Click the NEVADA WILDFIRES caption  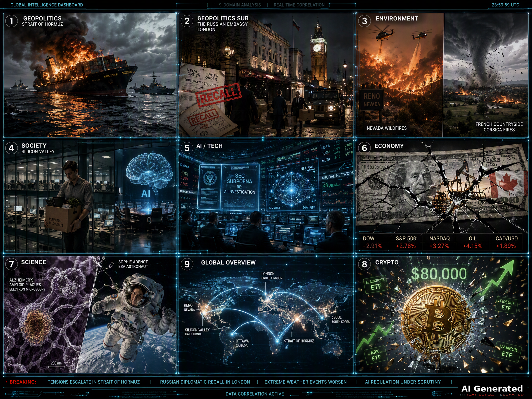387,128
